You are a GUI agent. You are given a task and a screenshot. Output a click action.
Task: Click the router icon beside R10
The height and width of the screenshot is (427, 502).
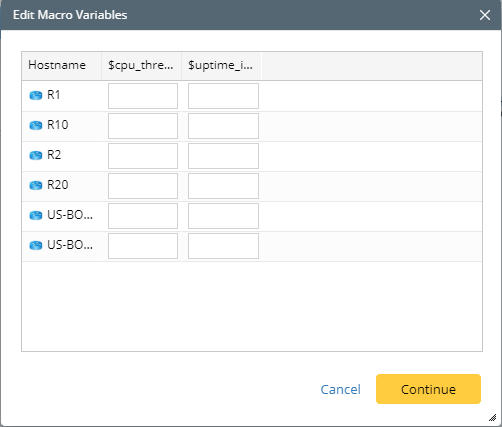point(36,126)
